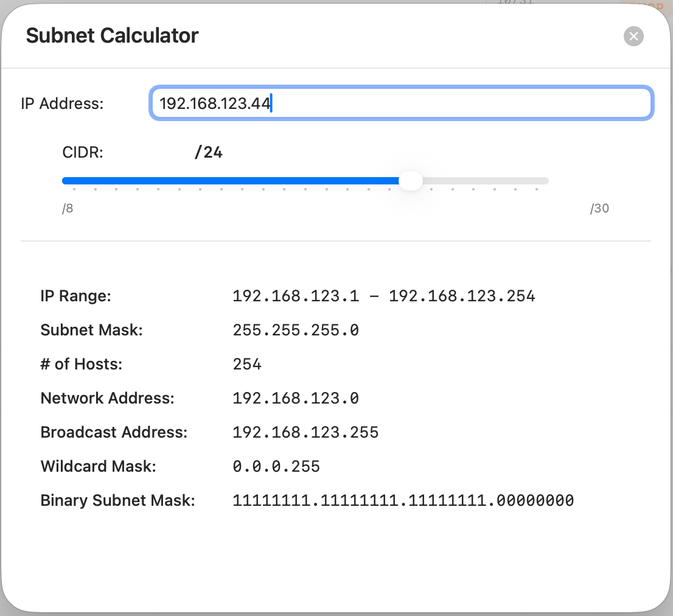Click the Binary Subnet Mask label
Screen dimensions: 673x616
click(x=117, y=501)
